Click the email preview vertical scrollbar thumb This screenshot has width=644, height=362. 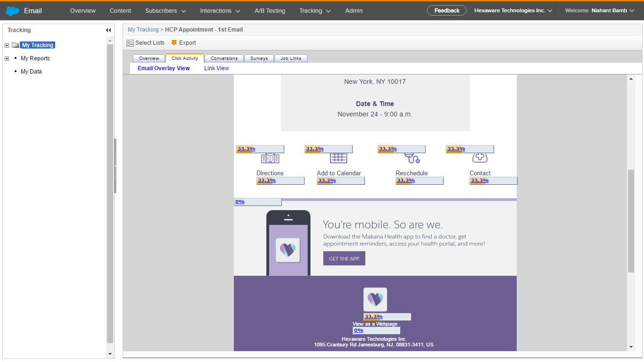[x=631, y=221]
